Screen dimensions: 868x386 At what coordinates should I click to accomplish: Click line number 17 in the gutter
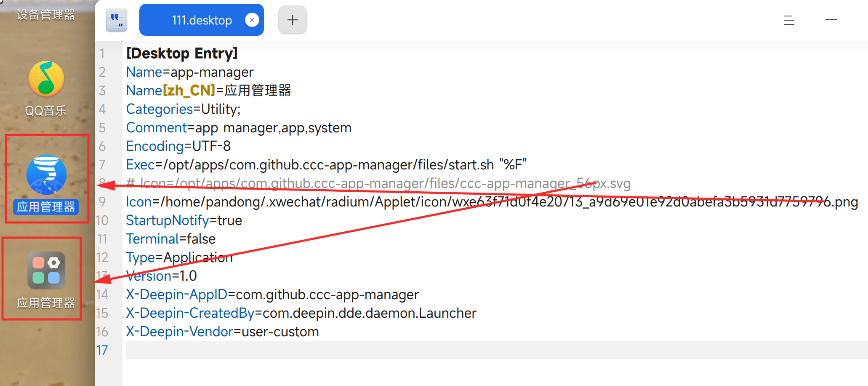point(102,350)
